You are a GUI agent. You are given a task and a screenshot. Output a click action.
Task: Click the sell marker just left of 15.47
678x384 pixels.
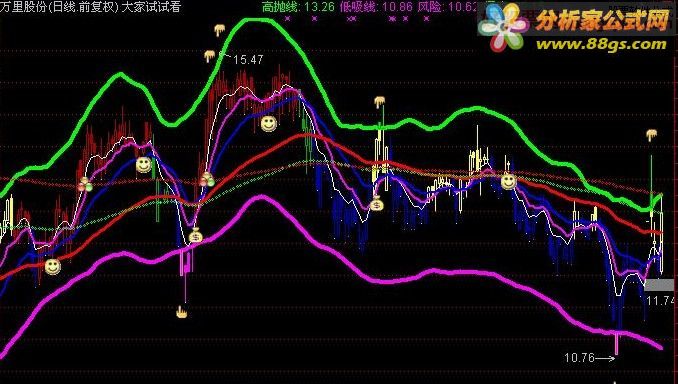point(210,56)
